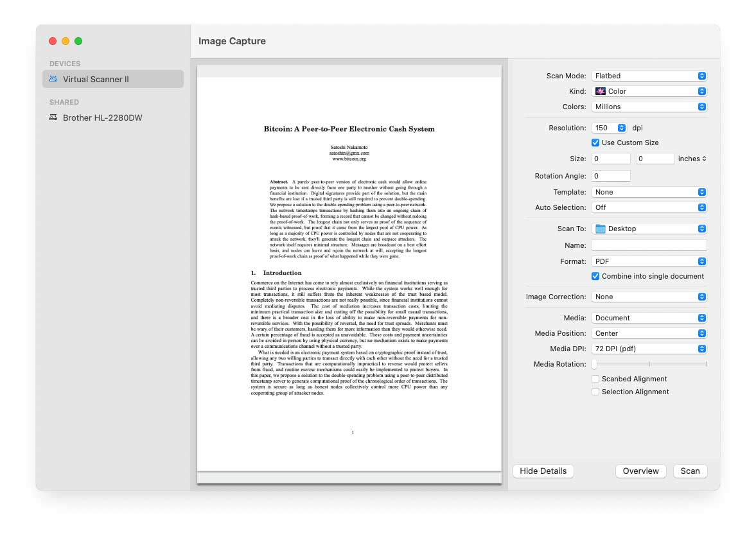Open the Media Document dropdown
The image size is (756, 538).
649,318
